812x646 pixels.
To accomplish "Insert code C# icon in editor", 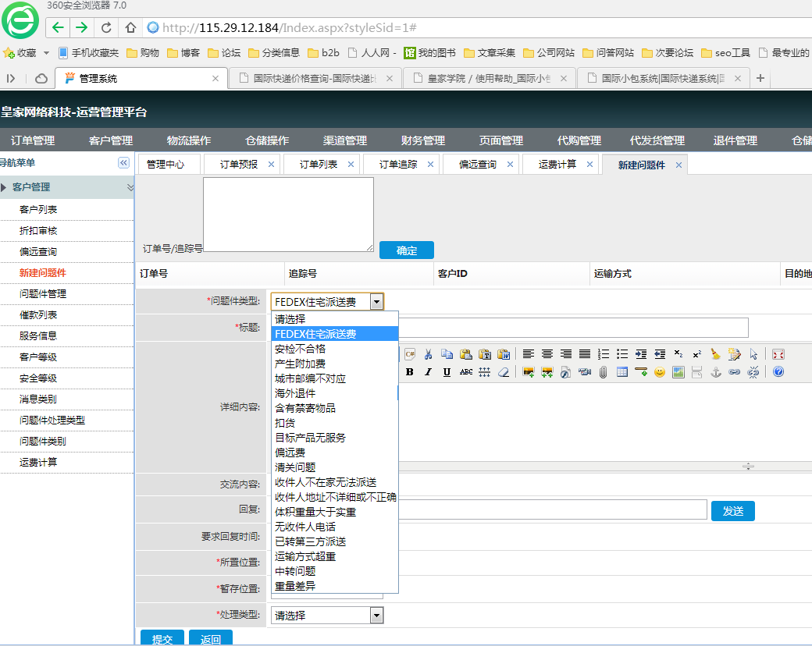I will tap(410, 354).
